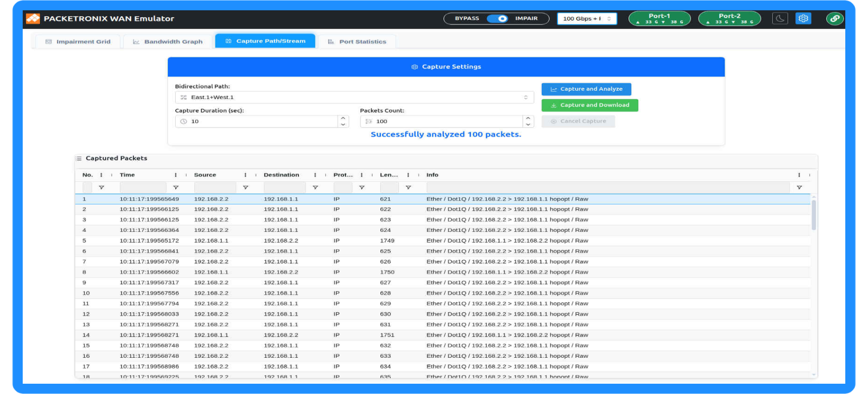The width and height of the screenshot is (868, 394).
Task: Click the Capture Duration input field
Action: 257,121
